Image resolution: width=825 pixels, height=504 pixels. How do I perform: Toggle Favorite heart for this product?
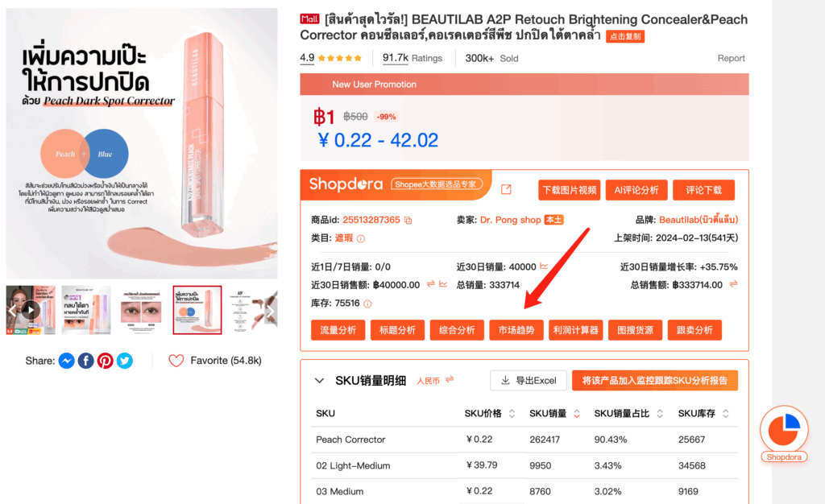pos(176,361)
